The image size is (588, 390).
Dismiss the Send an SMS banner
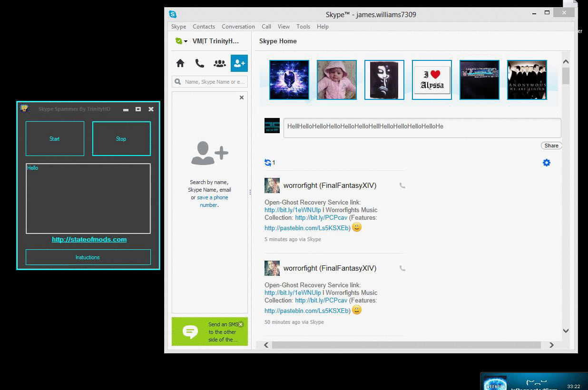tap(241, 324)
